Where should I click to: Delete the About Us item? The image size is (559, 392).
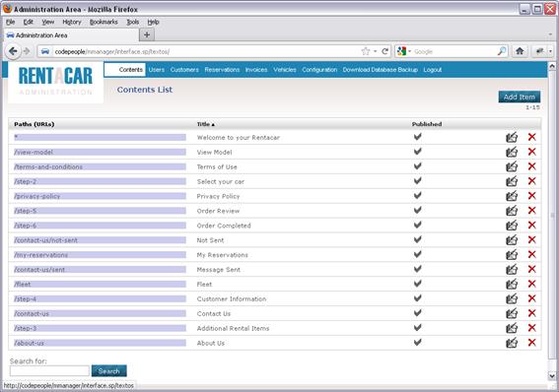[532, 342]
